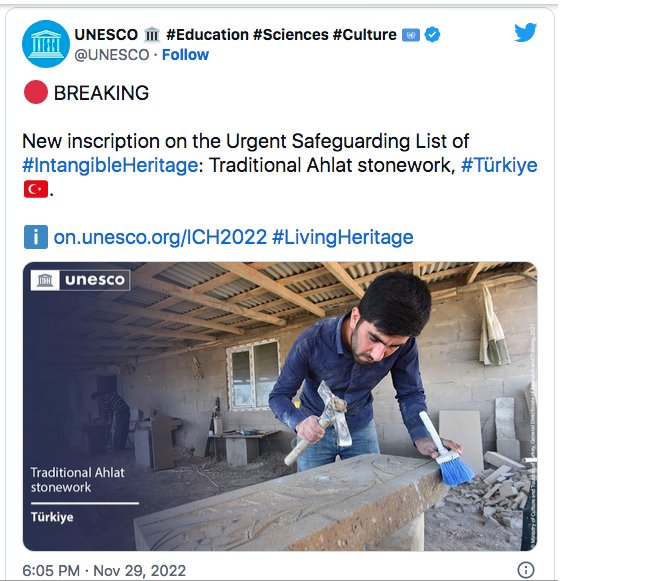Open the #LivingHeritage hashtag

tap(342, 237)
